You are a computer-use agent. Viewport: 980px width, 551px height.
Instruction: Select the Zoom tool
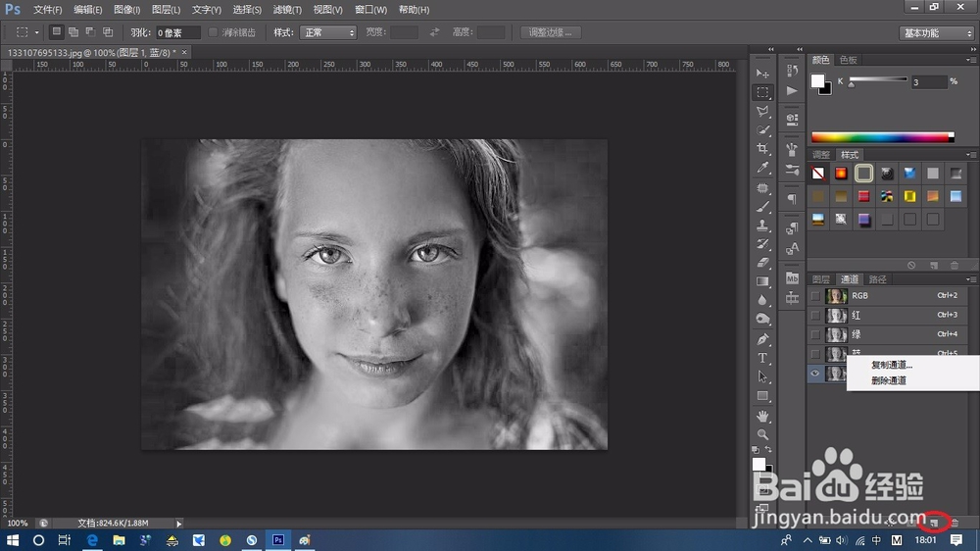(762, 434)
